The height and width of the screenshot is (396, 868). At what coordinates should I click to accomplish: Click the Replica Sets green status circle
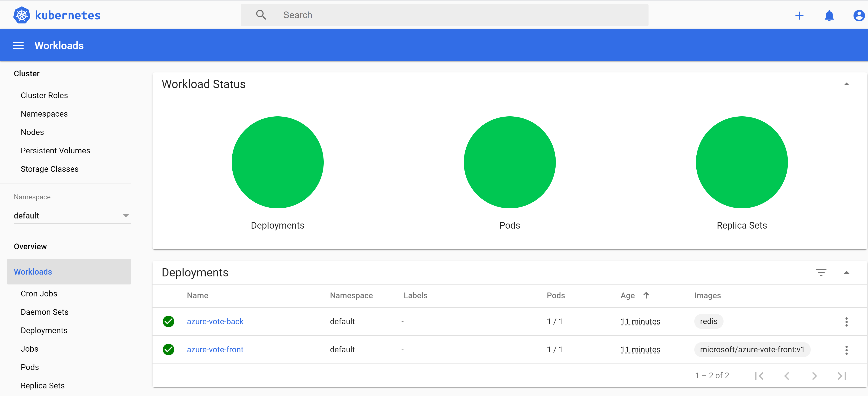coord(742,162)
